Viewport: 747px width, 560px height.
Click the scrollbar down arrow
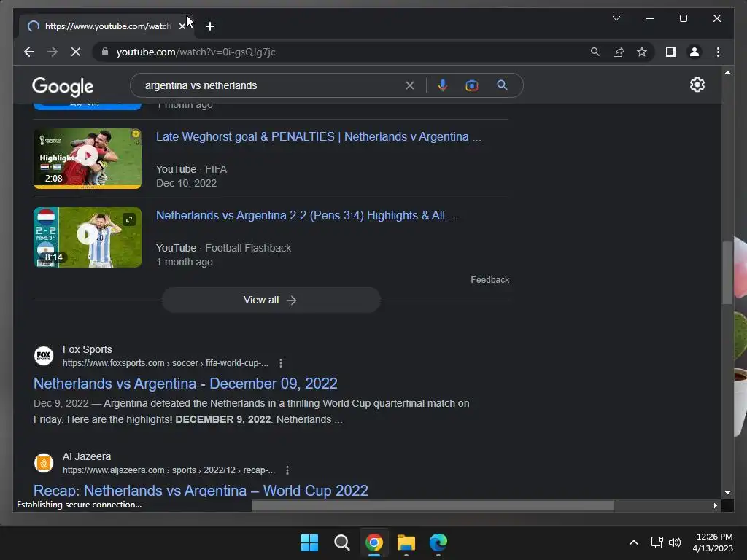[727, 493]
